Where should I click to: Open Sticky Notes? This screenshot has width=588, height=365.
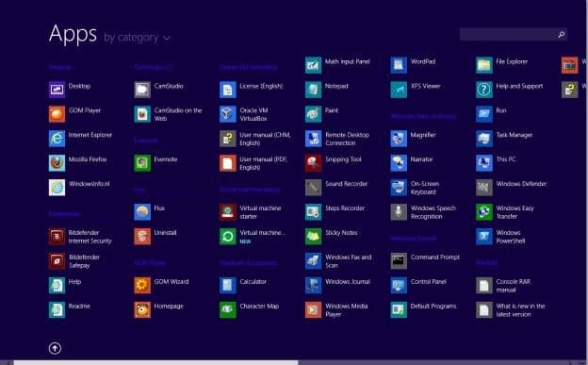pyautogui.click(x=332, y=236)
